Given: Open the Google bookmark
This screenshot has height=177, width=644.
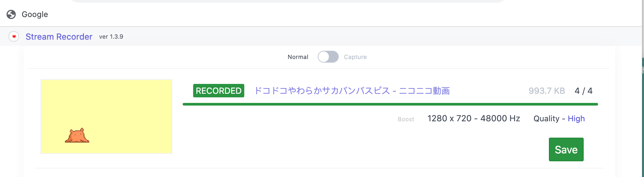Looking at the screenshot, I should pos(35,14).
